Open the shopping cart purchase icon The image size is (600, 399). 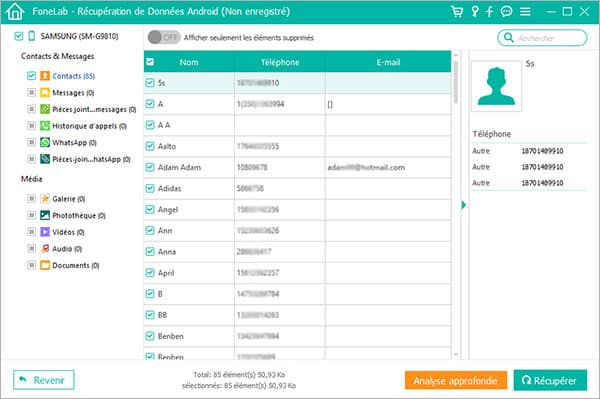pos(457,11)
